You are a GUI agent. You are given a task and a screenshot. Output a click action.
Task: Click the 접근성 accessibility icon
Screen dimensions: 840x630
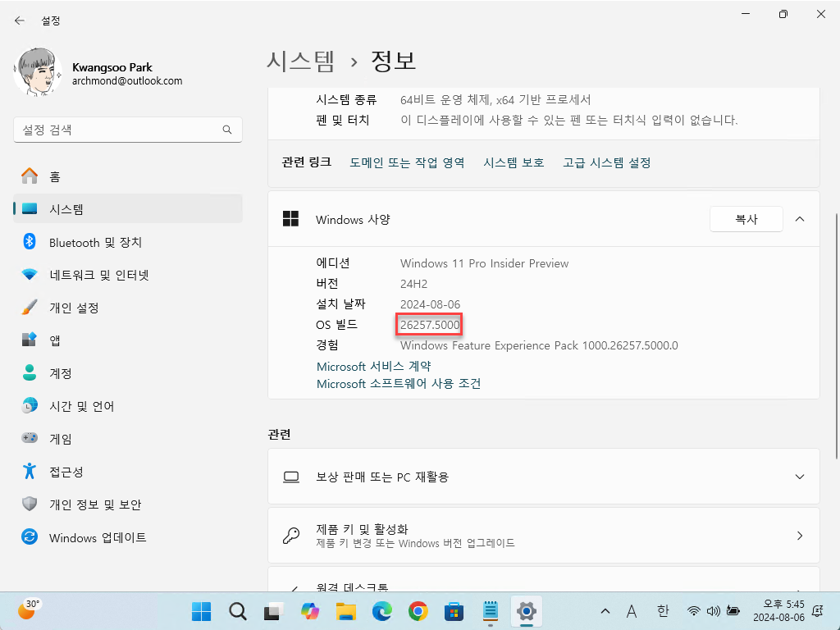click(30, 472)
